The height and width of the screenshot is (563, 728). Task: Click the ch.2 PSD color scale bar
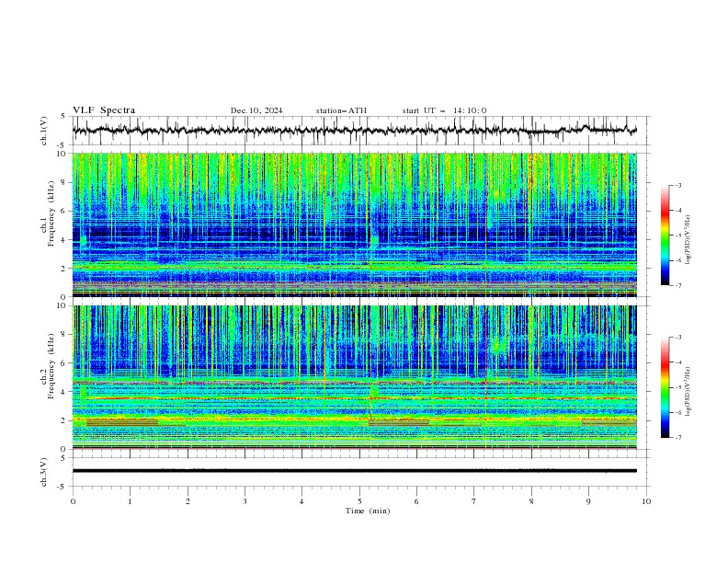pyautogui.click(x=665, y=387)
